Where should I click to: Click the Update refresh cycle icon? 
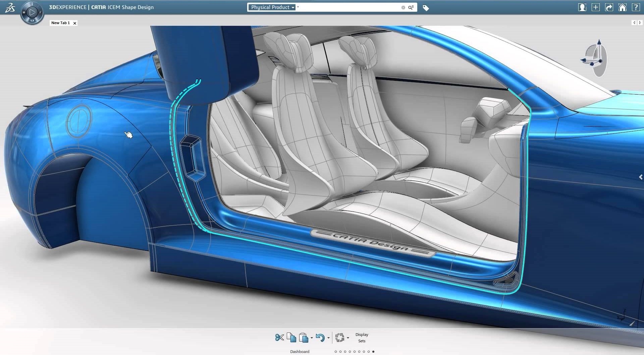point(339,338)
